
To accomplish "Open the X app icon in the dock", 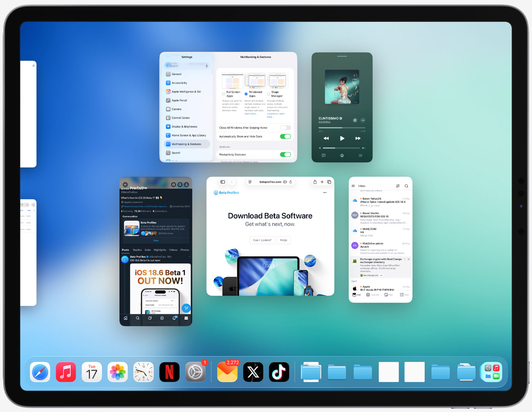I will tap(253, 372).
